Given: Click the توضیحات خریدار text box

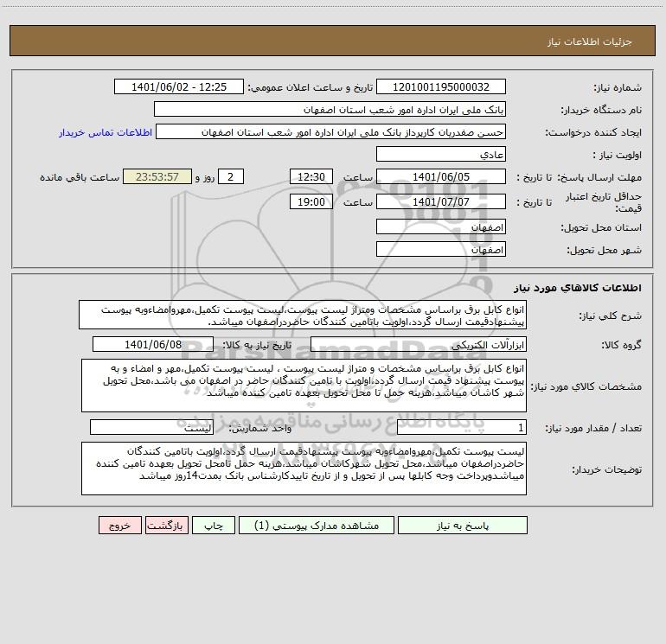Looking at the screenshot, I should (x=304, y=469).
